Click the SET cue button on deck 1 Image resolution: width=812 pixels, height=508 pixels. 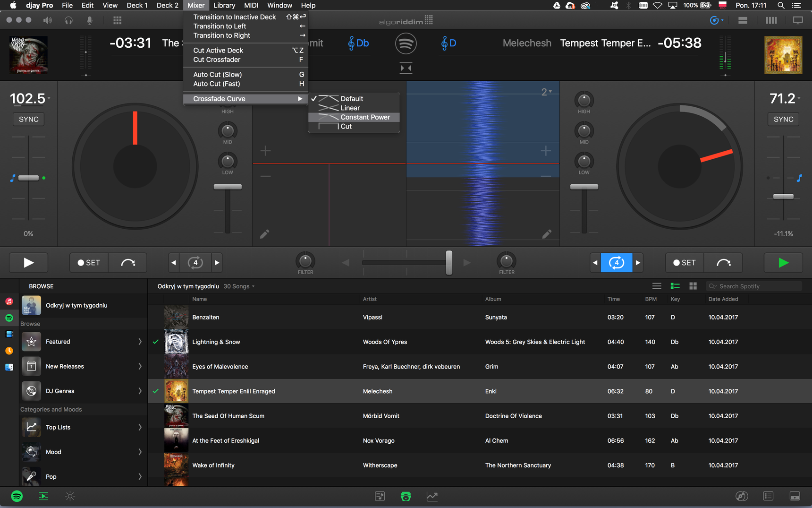[x=89, y=263]
